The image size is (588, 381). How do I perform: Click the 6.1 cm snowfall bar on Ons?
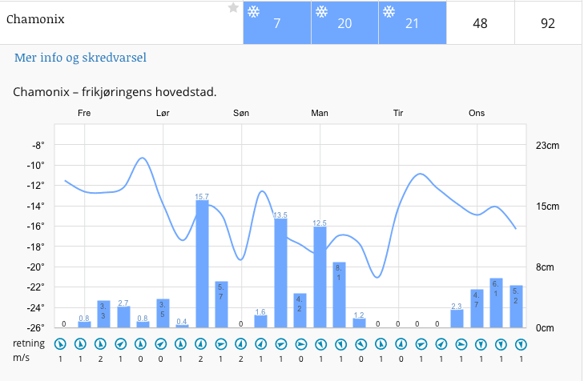[x=496, y=303]
